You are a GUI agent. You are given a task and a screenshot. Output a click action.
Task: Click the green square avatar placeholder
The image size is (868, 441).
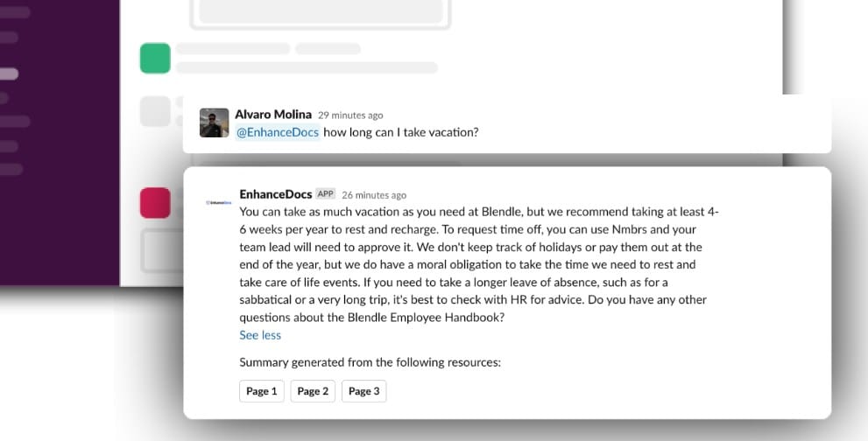click(x=155, y=59)
